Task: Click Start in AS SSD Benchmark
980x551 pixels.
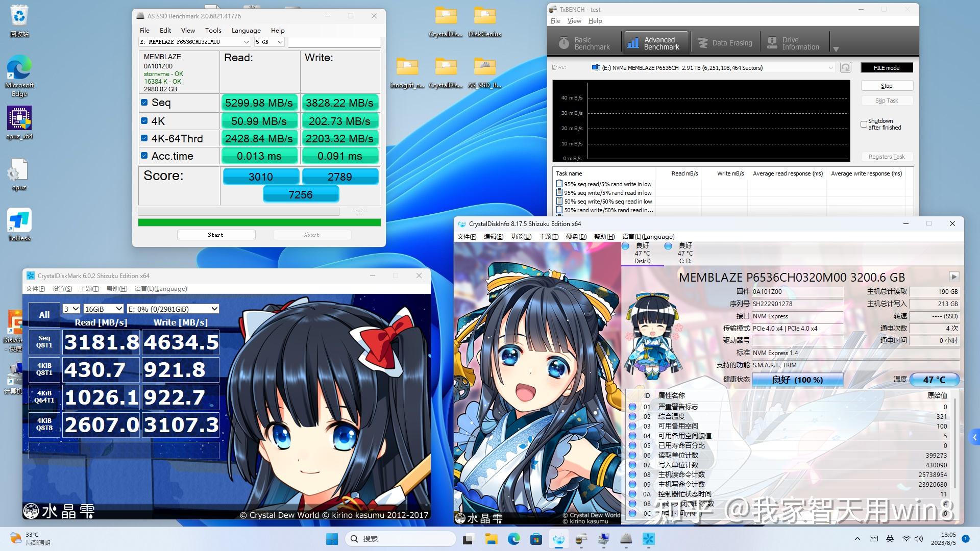Action: [216, 235]
